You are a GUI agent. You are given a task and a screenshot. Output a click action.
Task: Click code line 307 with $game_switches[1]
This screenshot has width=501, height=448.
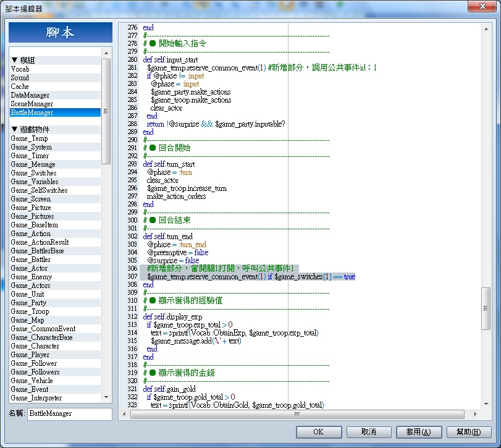coord(251,277)
